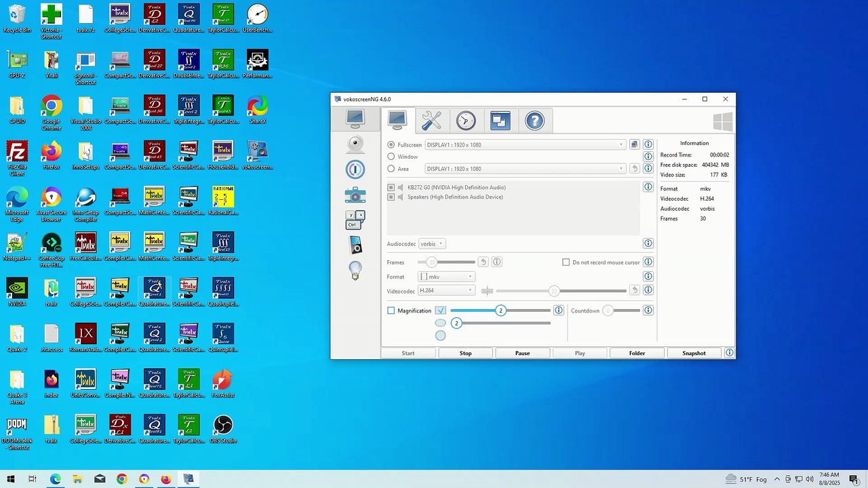Select the Area capture radio button
The image size is (868, 488).
pyautogui.click(x=391, y=169)
